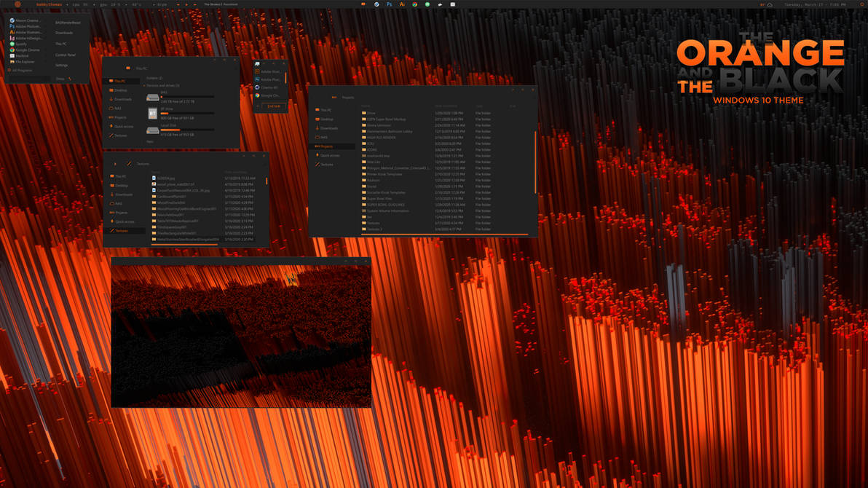
Task: Open the Local Disk drive icon
Action: (x=153, y=130)
